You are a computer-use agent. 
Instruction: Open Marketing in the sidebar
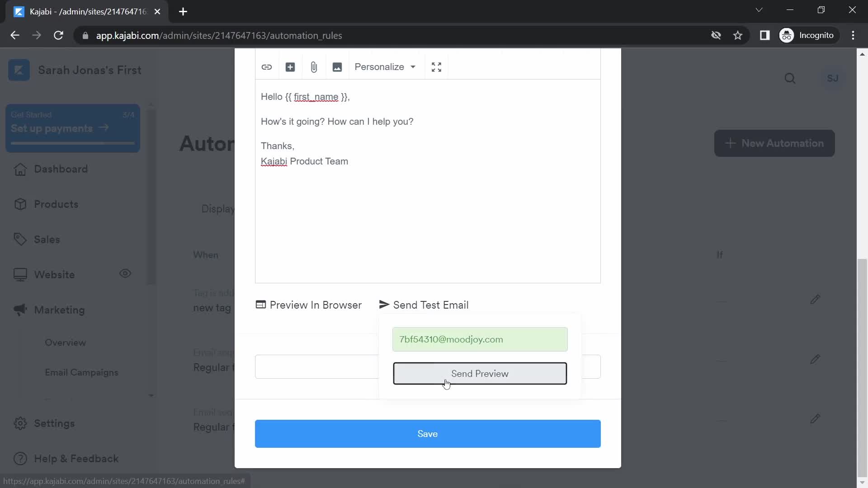pyautogui.click(x=59, y=310)
